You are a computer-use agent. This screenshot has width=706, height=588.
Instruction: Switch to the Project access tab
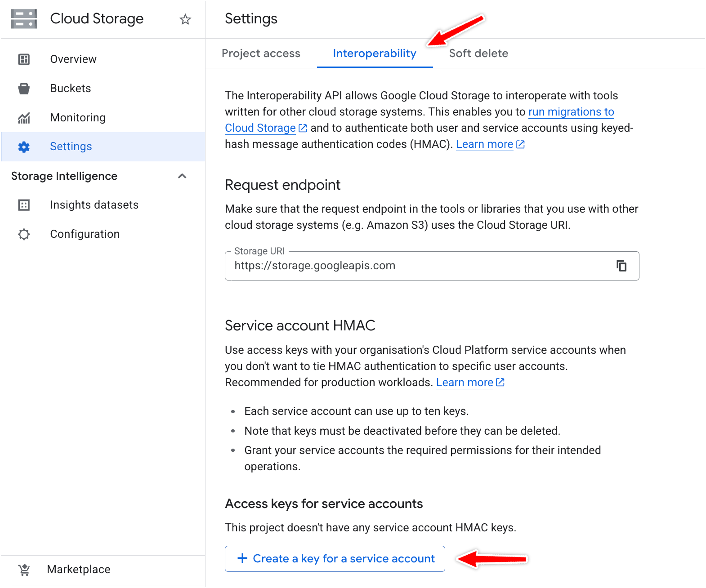tap(261, 53)
